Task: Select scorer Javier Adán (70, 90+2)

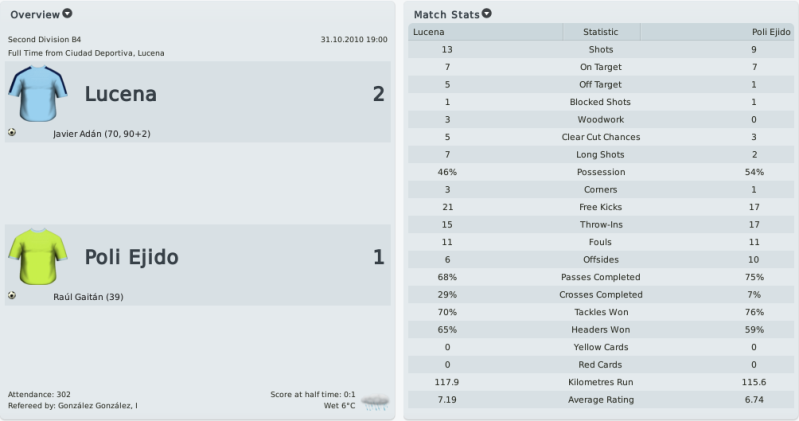Action: [x=102, y=134]
